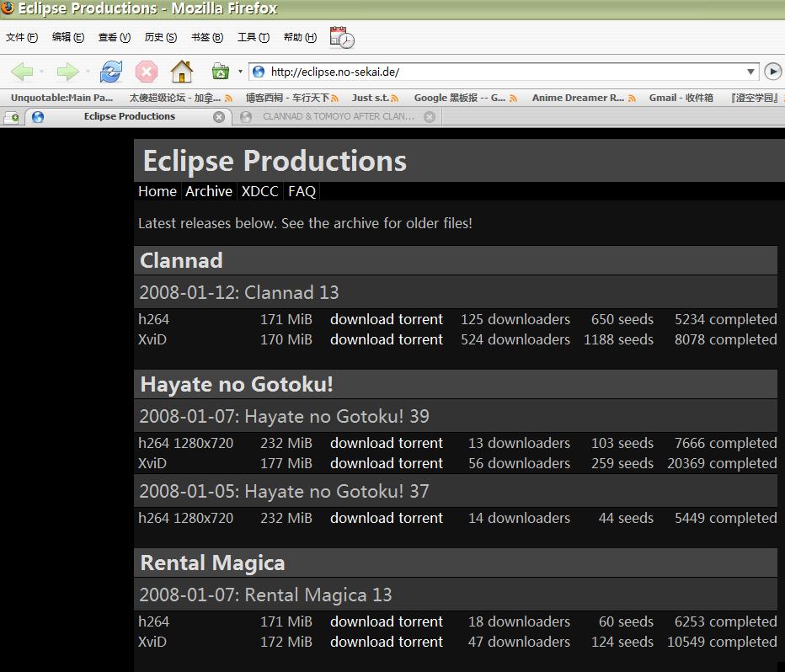Open the XDCC page link

259,191
